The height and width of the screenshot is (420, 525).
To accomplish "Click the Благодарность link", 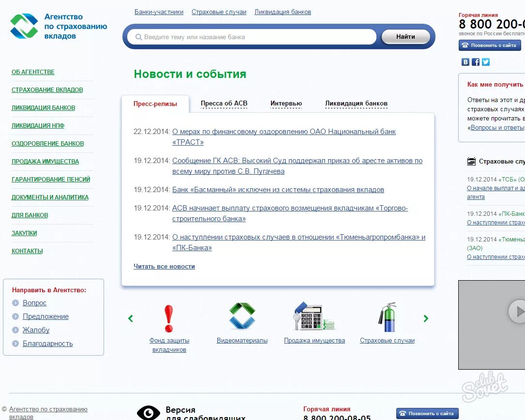I will (x=47, y=344).
